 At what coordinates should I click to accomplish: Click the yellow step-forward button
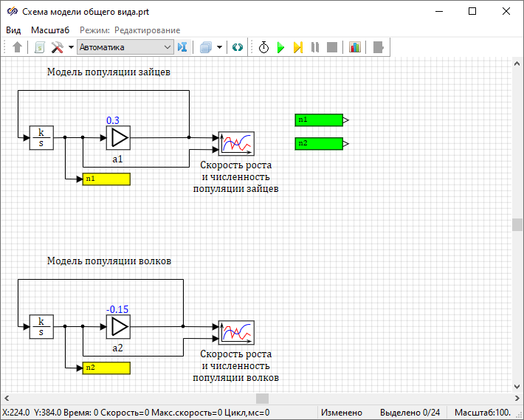[x=297, y=47]
